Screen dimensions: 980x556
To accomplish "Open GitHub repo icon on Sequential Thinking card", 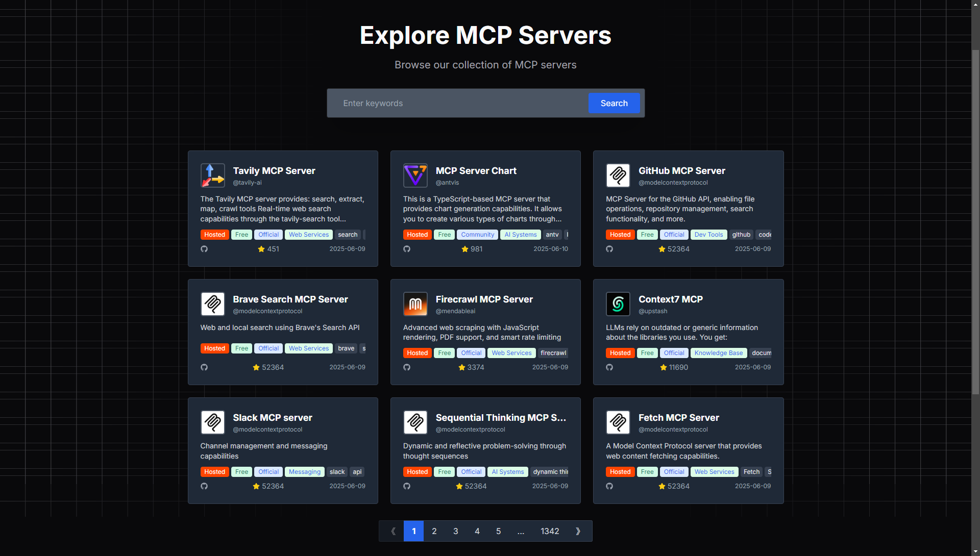I will [407, 486].
